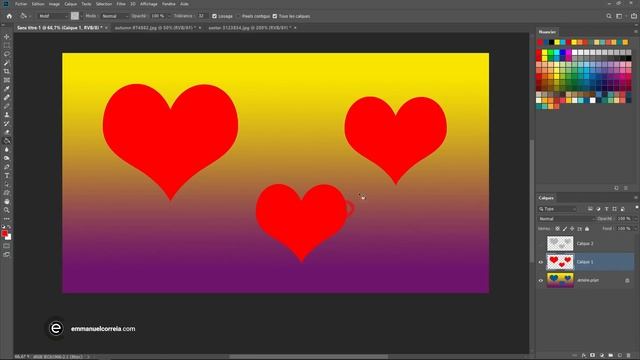Select the Dodge tool
The width and height of the screenshot is (640, 360).
(7, 158)
